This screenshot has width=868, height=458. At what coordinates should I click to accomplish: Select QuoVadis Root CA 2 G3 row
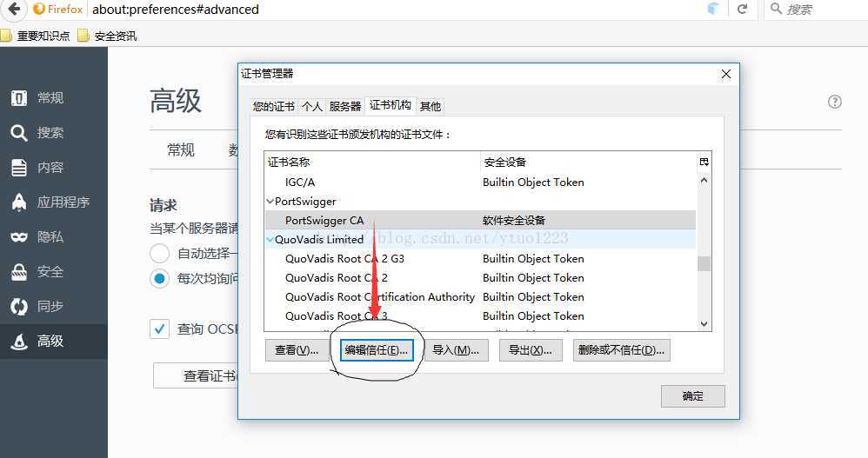pos(480,259)
